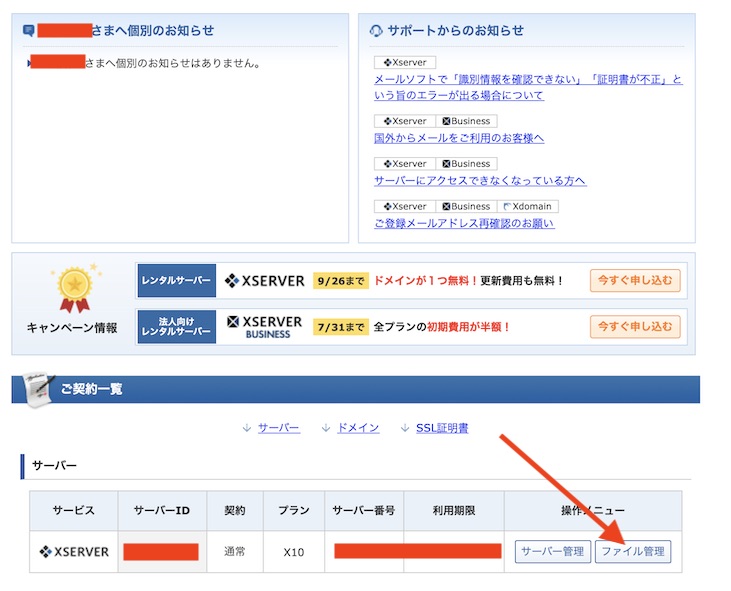Apply for the XSERVER BUSINESS campaign

pyautogui.click(x=635, y=327)
